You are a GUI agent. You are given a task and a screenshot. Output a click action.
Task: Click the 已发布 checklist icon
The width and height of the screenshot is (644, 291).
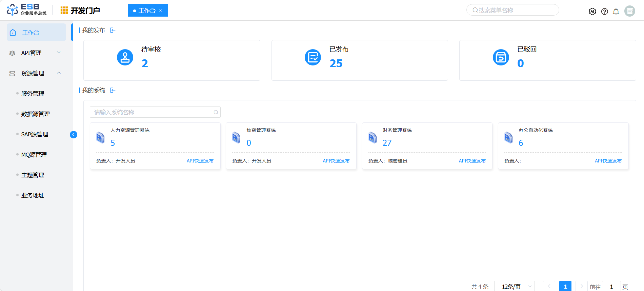point(313,57)
